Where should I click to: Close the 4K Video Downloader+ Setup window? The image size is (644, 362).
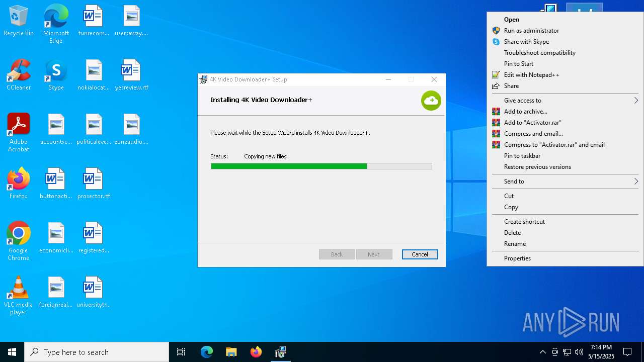434,79
